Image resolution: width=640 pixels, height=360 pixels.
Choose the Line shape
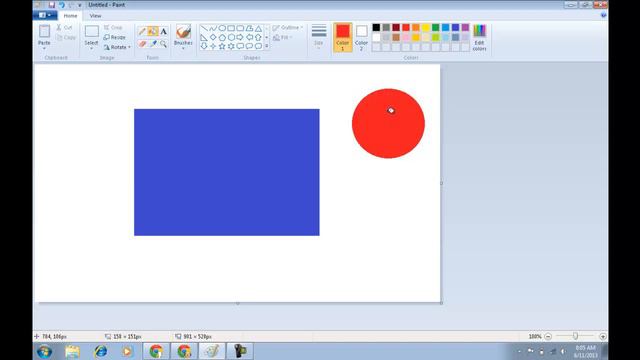[x=204, y=28]
